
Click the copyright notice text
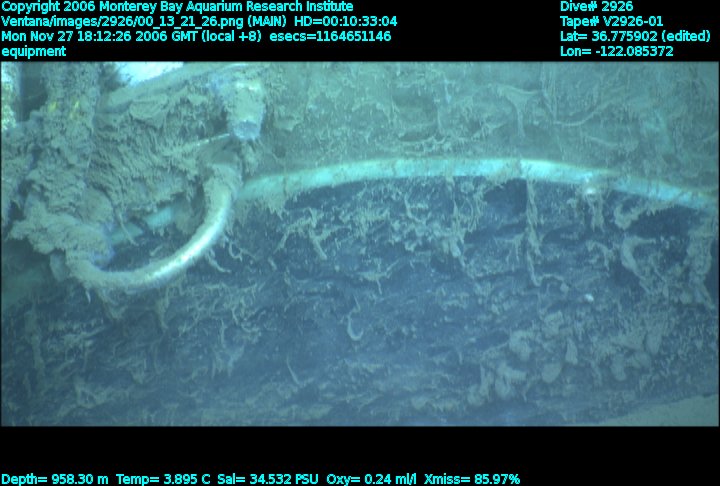(x=177, y=6)
